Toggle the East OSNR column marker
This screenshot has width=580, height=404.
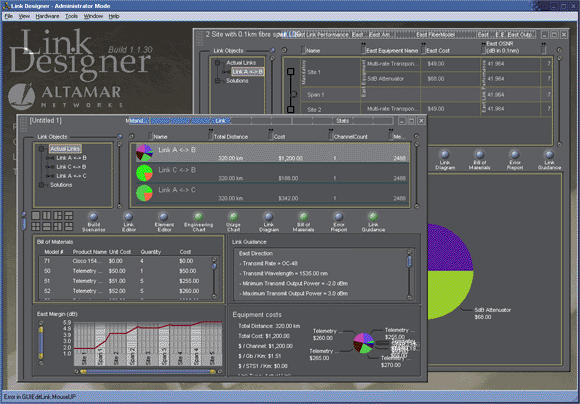(483, 49)
